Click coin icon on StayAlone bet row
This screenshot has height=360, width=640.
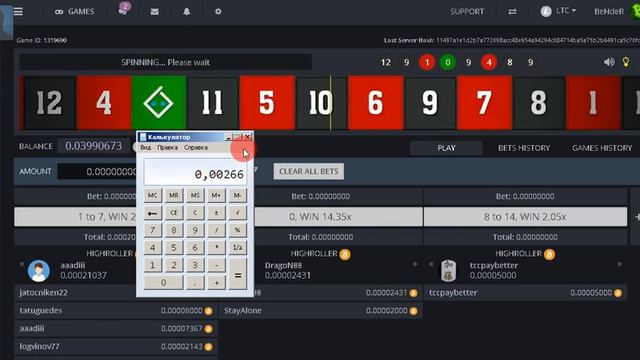point(413,311)
